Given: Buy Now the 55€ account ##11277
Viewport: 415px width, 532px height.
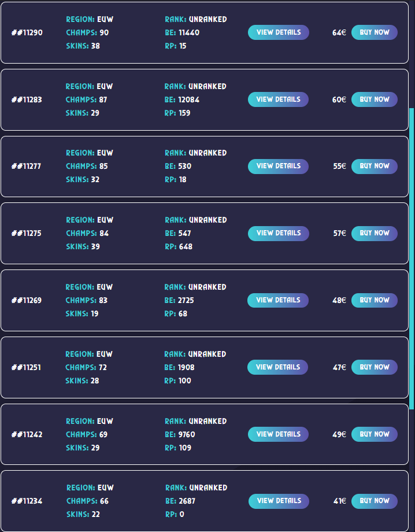Looking at the screenshot, I should (x=375, y=167).
